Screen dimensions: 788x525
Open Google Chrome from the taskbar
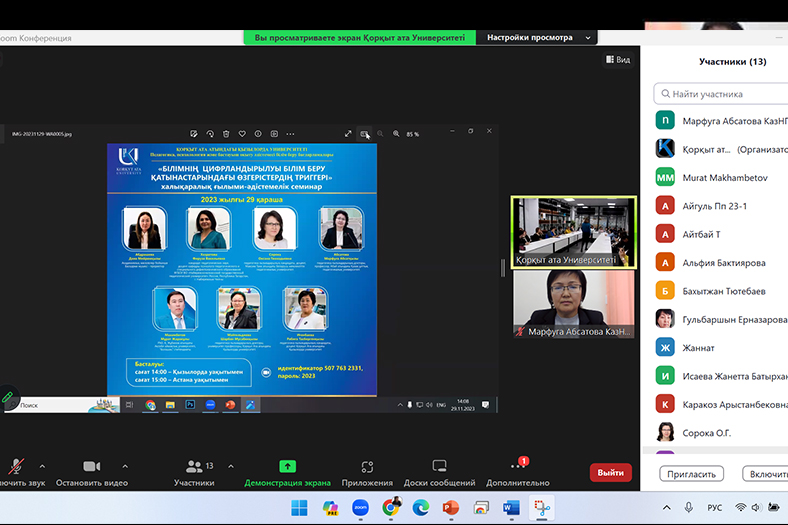click(390, 508)
